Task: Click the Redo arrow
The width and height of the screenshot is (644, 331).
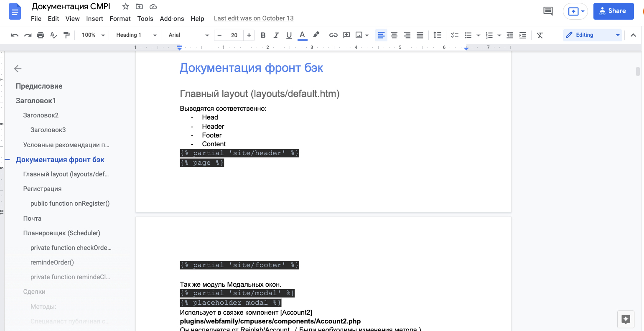Action: 28,35
